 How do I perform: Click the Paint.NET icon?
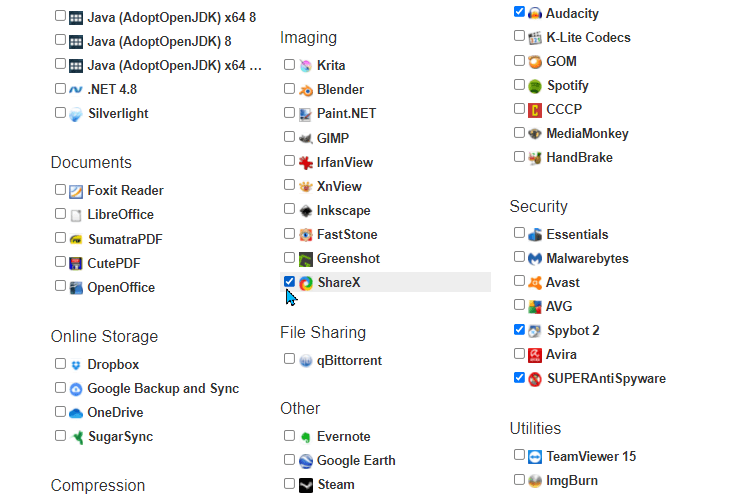click(x=306, y=114)
